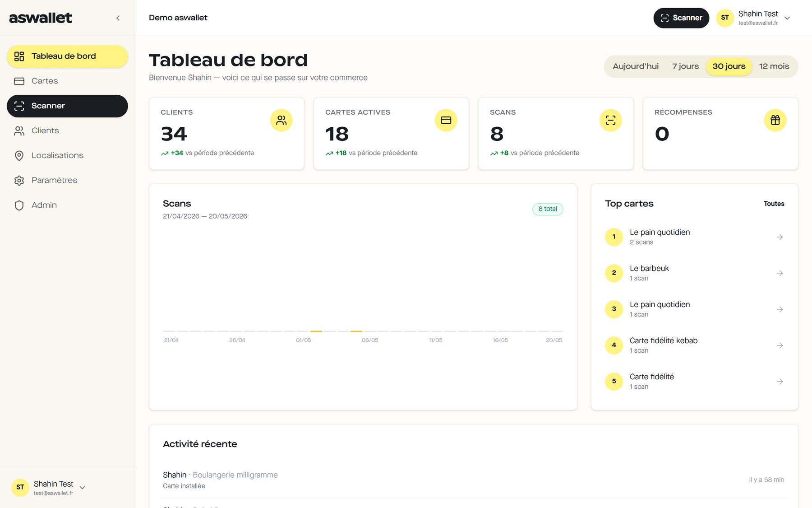The height and width of the screenshot is (508, 812).
Task: Open Carte fidélité kebab entry
Action: click(695, 345)
